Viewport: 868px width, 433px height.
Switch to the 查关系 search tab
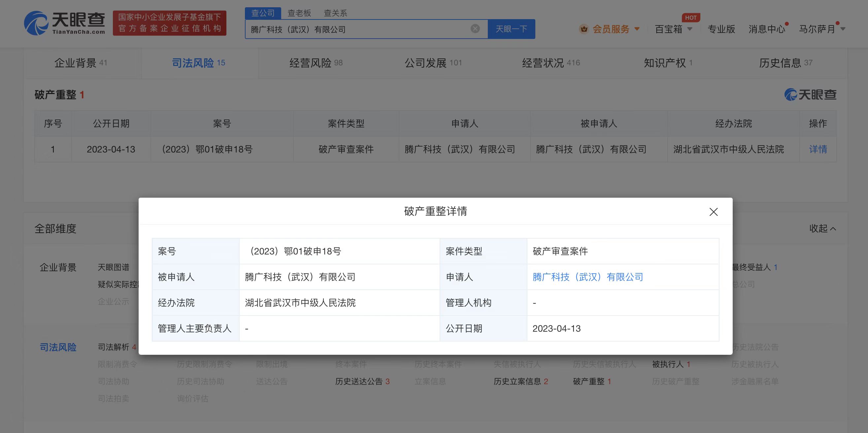(x=335, y=13)
